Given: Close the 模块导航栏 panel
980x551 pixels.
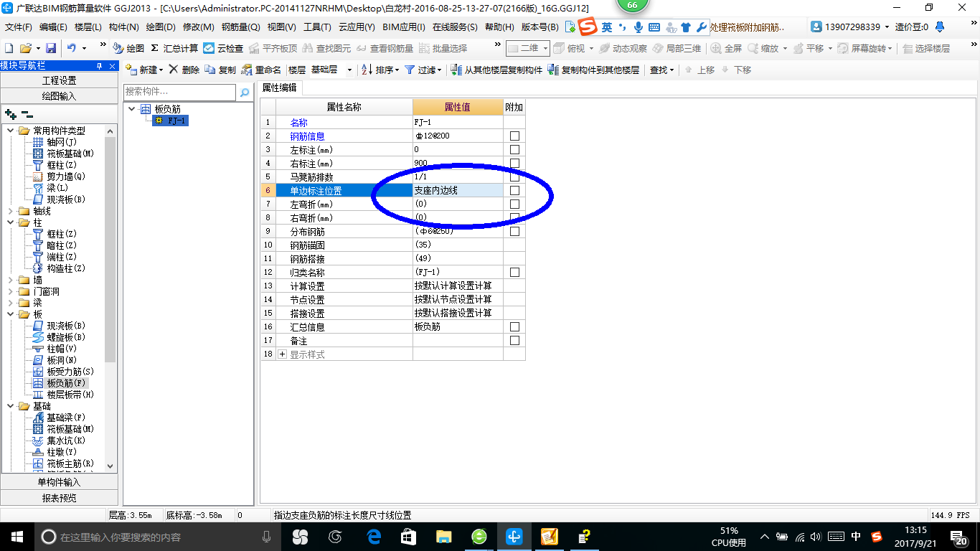Looking at the screenshot, I should [113, 66].
